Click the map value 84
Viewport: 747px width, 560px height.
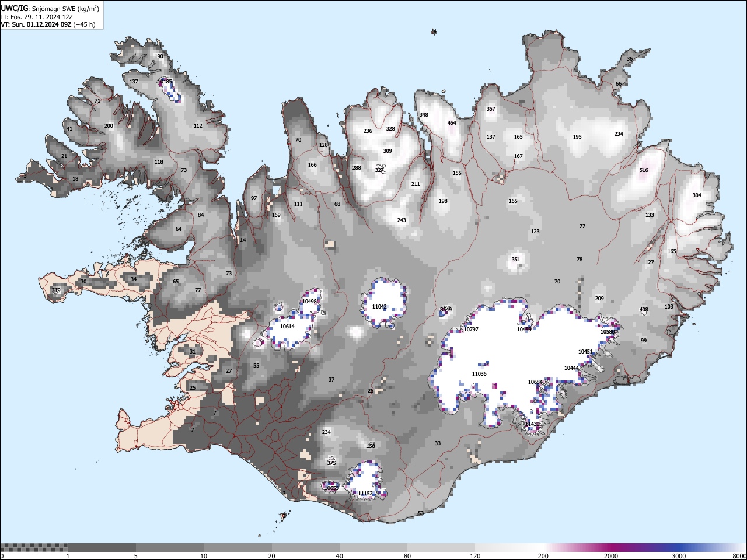pyautogui.click(x=201, y=215)
